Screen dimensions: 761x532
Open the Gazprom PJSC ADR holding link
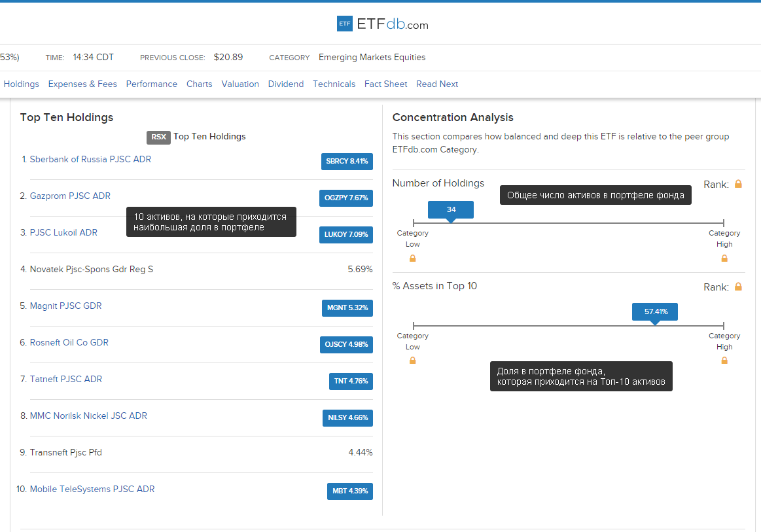[x=71, y=196]
